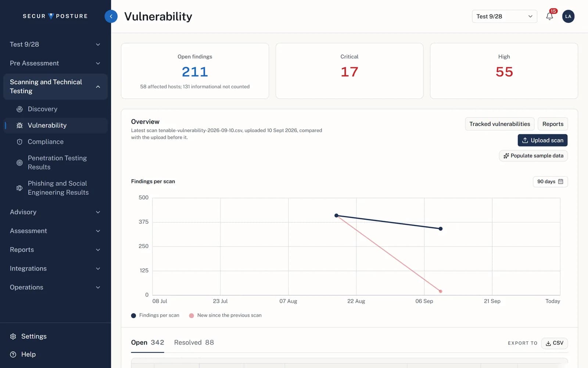Click the Settings gear icon
This screenshot has height=368, width=588.
[x=13, y=336]
